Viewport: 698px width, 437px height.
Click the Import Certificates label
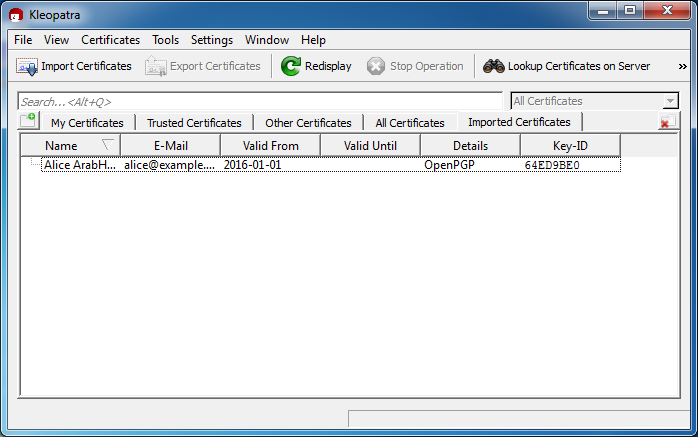coord(86,66)
